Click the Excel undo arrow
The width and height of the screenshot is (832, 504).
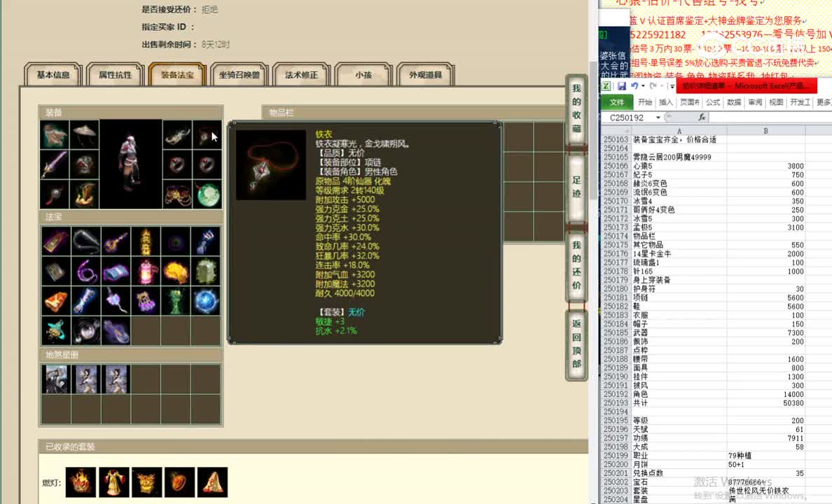coord(634,86)
